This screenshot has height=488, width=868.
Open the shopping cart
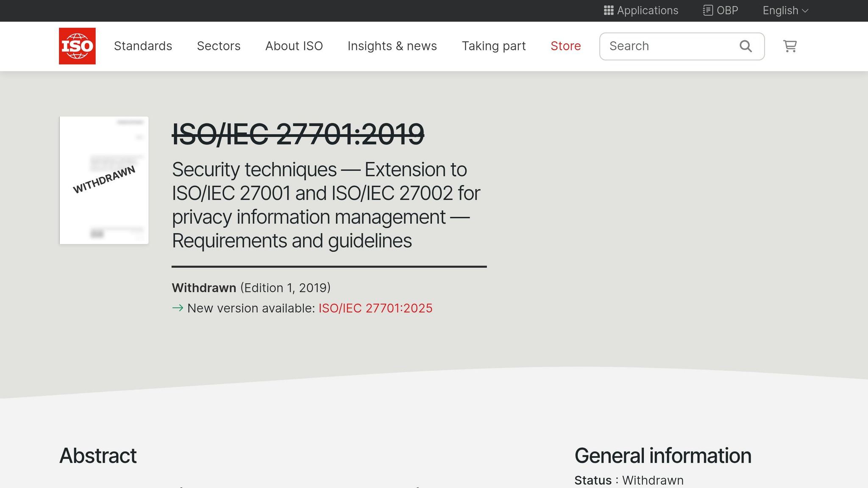[789, 46]
